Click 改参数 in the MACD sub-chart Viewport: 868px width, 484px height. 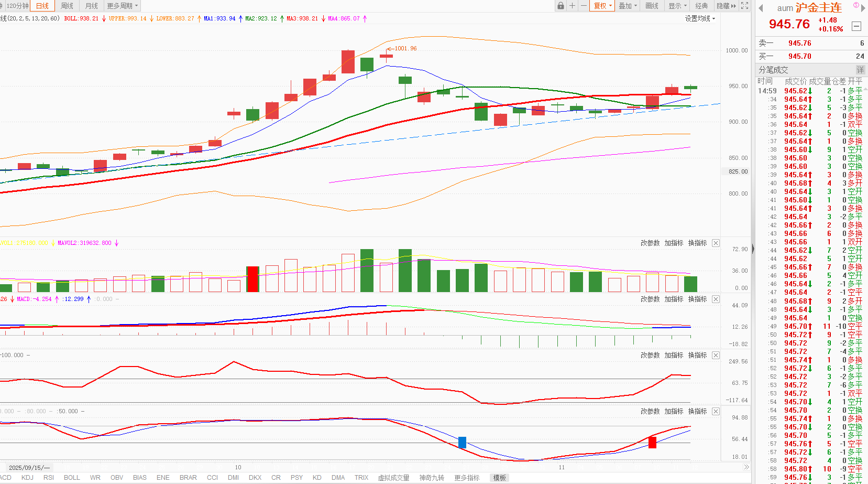[x=650, y=299]
